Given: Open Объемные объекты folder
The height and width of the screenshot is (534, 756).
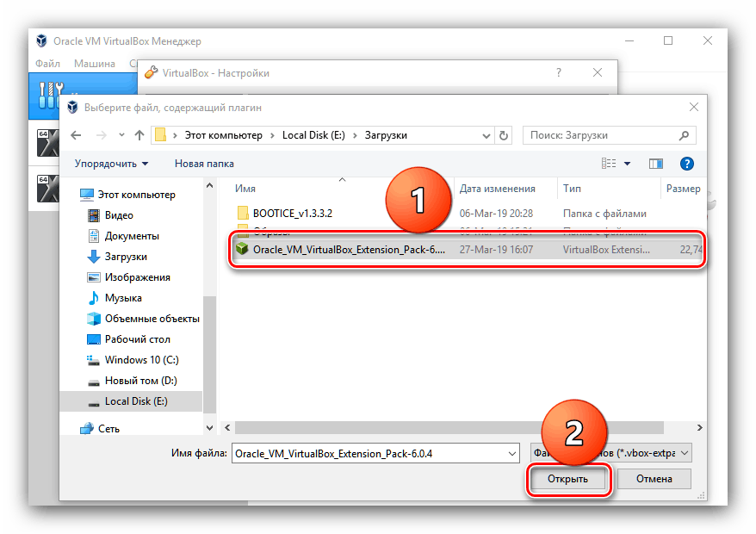Looking at the screenshot, I should pos(143,319).
